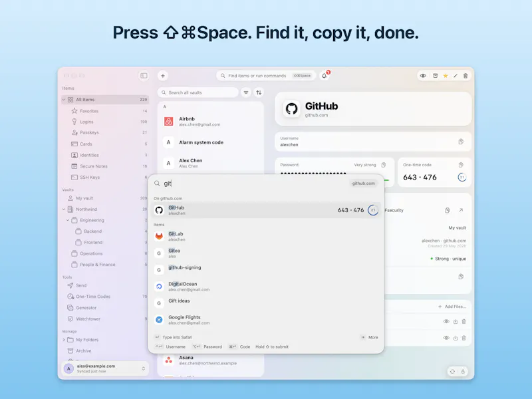
Task: Go to Watchtower tool
Action: tap(105, 319)
